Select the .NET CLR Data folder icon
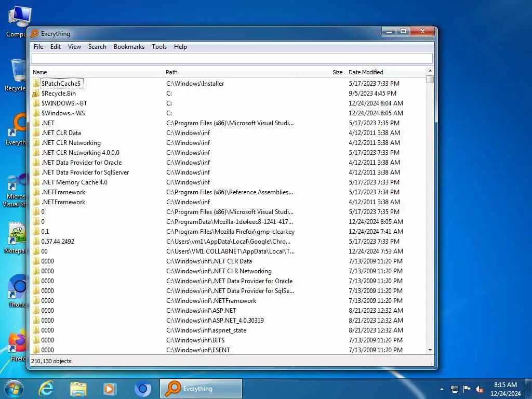The image size is (532, 399). tap(36, 132)
